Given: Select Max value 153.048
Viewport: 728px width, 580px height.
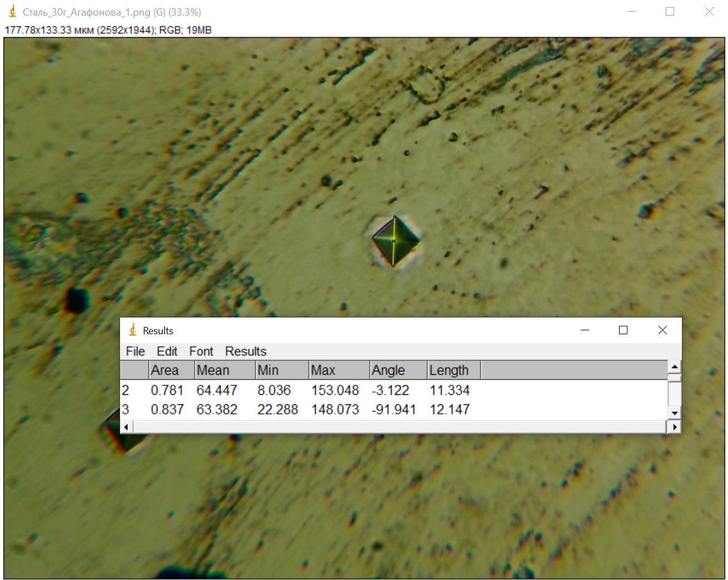Looking at the screenshot, I should tap(335, 390).
